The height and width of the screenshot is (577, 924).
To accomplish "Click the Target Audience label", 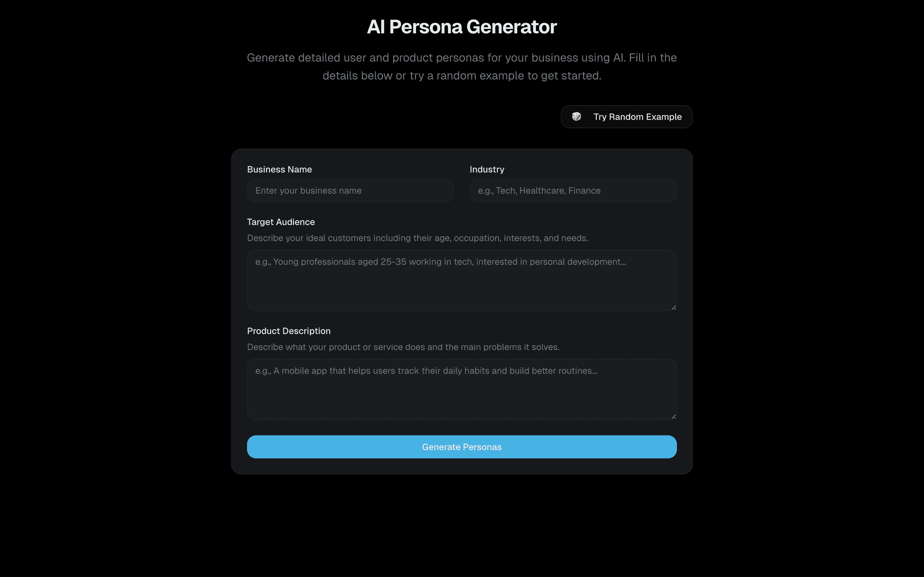I will click(281, 222).
